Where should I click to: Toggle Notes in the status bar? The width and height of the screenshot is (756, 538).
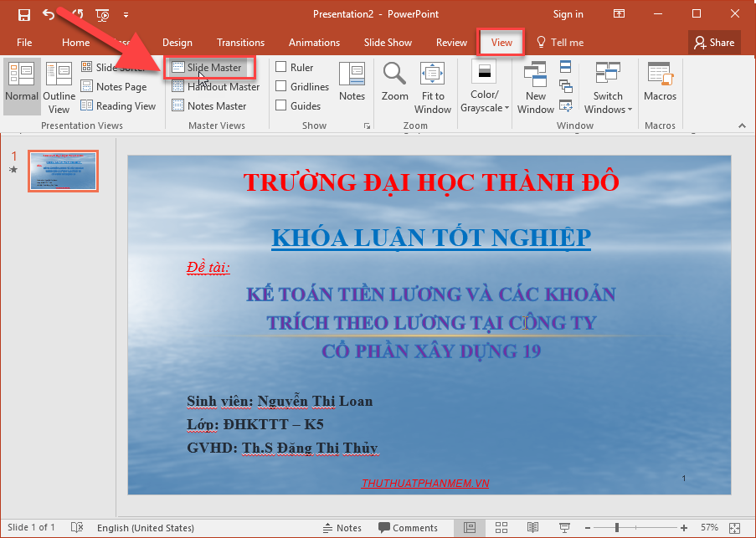342,528
